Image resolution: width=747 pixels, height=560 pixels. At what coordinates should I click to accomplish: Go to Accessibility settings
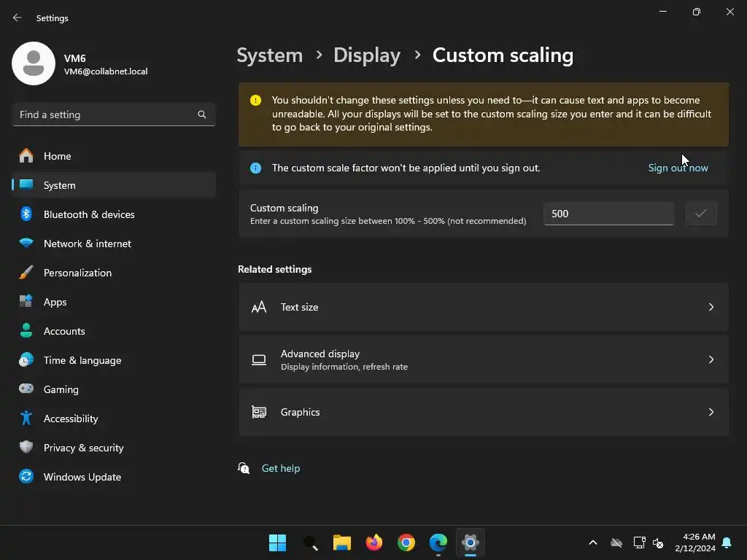click(71, 419)
